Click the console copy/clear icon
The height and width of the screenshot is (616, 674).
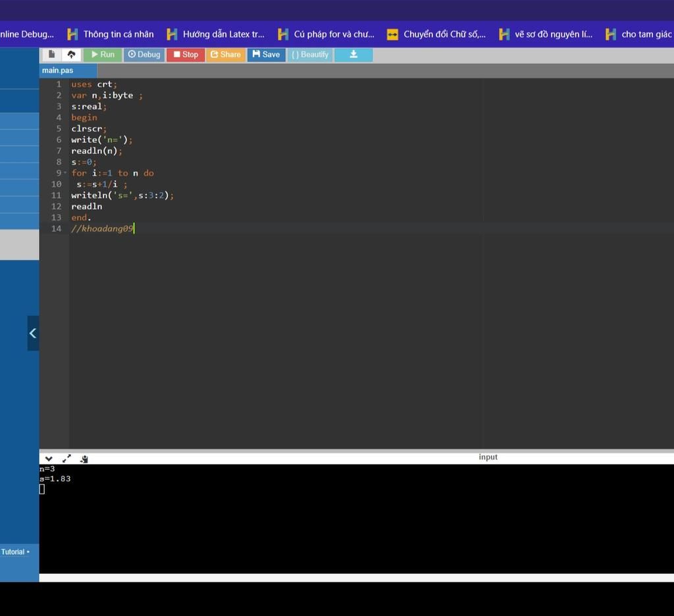coord(84,459)
